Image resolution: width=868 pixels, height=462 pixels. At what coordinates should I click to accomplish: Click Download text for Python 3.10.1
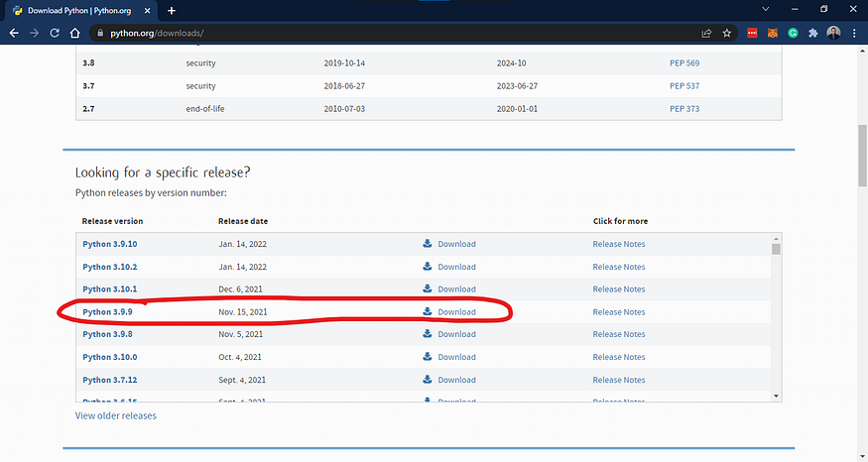(456, 289)
